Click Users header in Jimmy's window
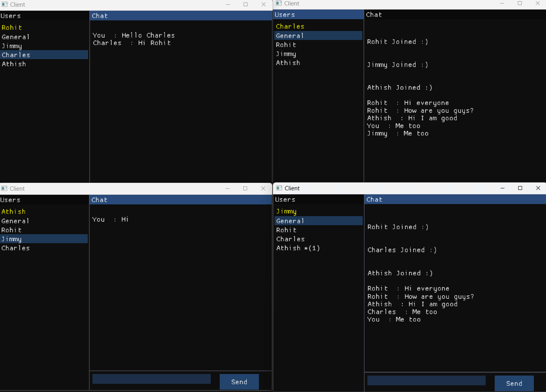Screen dimensions: 546x392 (318, 199)
